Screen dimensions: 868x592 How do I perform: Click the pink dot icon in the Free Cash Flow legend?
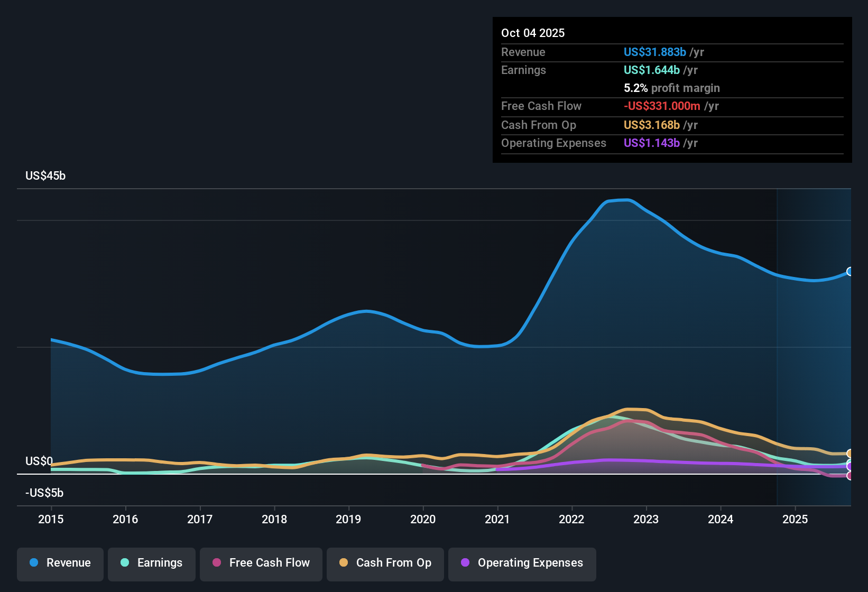pyautogui.click(x=216, y=563)
